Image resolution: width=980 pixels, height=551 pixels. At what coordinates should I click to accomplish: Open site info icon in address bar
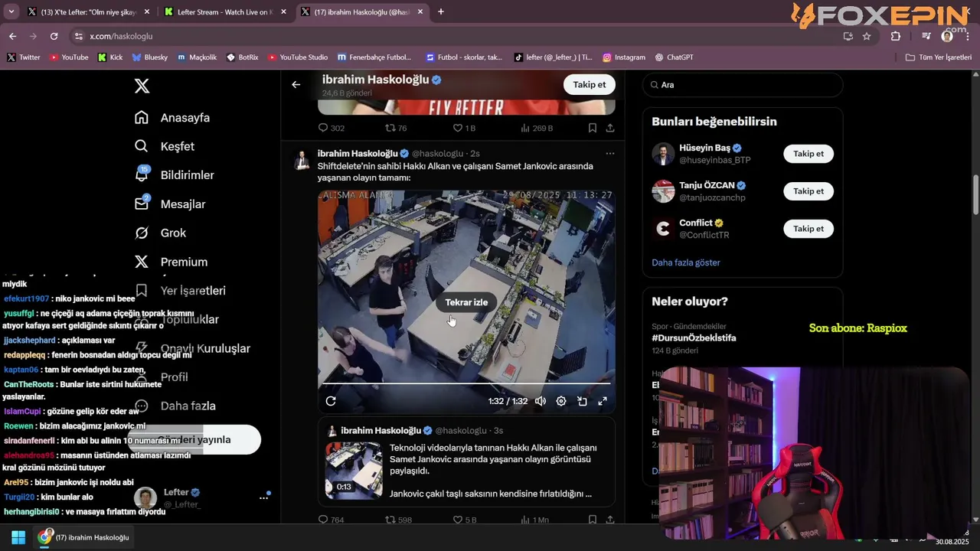(x=77, y=36)
